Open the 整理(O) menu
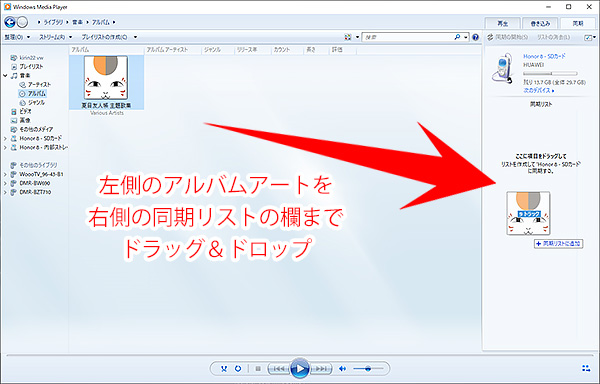The width and height of the screenshot is (600, 384). (17, 37)
